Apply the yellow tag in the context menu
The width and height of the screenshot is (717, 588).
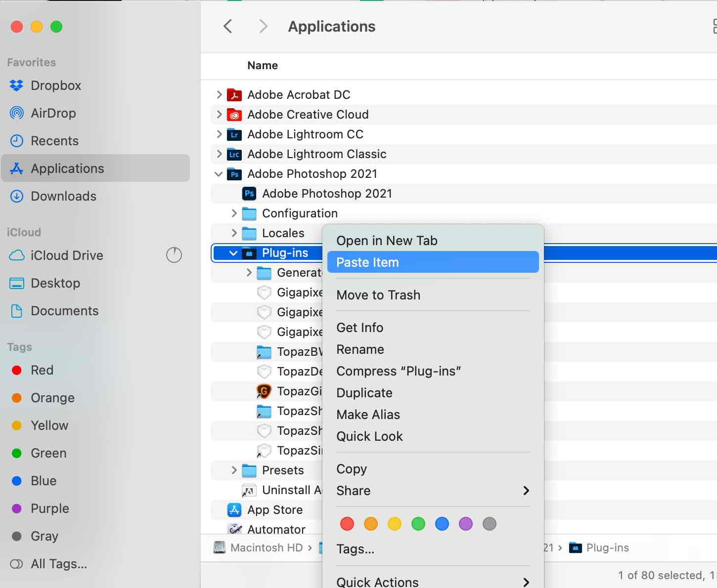(395, 524)
